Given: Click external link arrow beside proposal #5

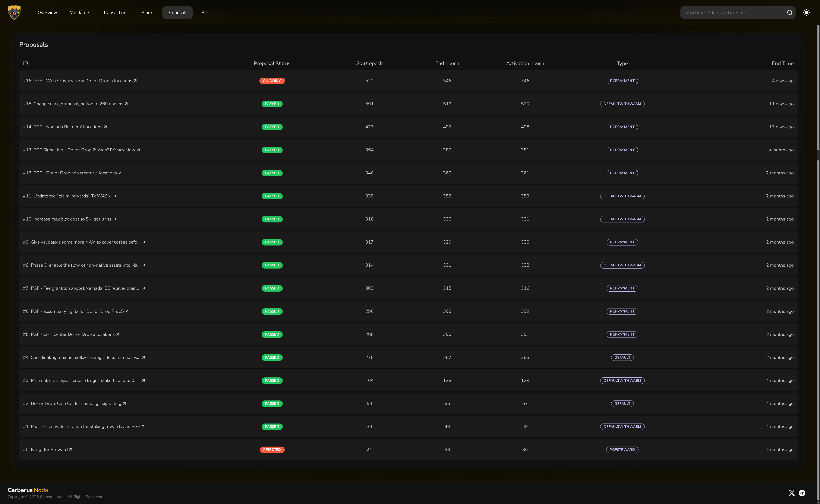Looking at the screenshot, I should pos(118,334).
